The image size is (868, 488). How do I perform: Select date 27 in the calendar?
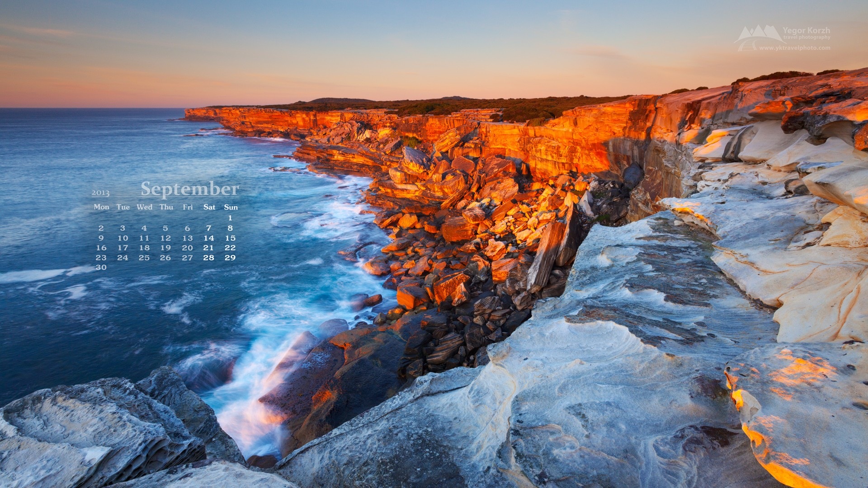click(x=187, y=258)
